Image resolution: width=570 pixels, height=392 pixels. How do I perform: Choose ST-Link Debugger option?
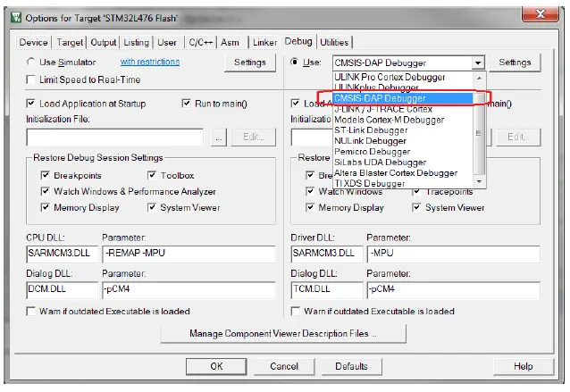click(x=403, y=130)
